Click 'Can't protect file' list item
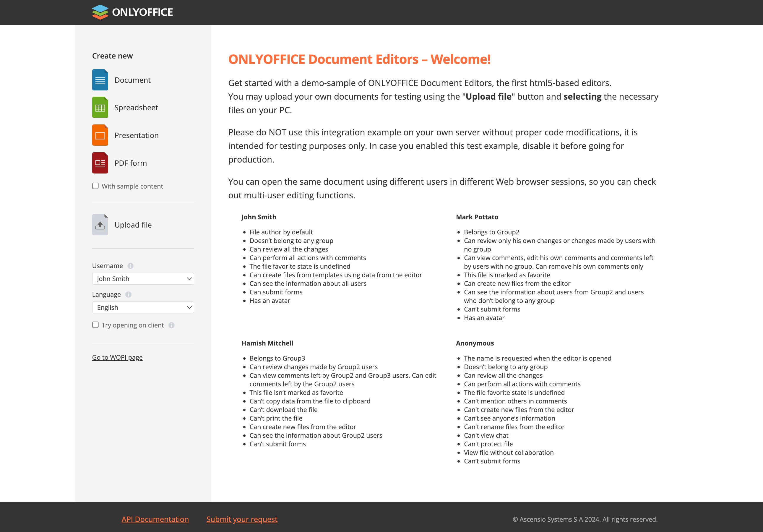 pyautogui.click(x=488, y=444)
